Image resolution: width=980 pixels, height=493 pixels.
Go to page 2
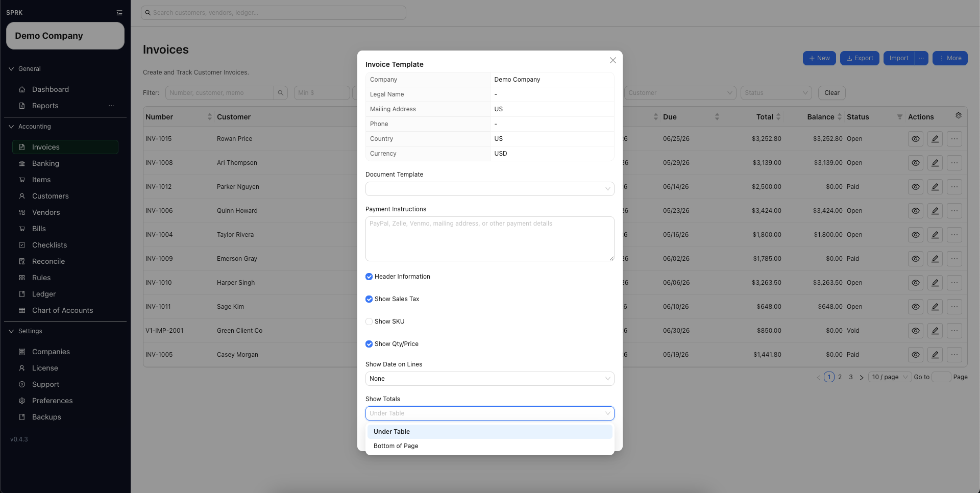click(840, 377)
